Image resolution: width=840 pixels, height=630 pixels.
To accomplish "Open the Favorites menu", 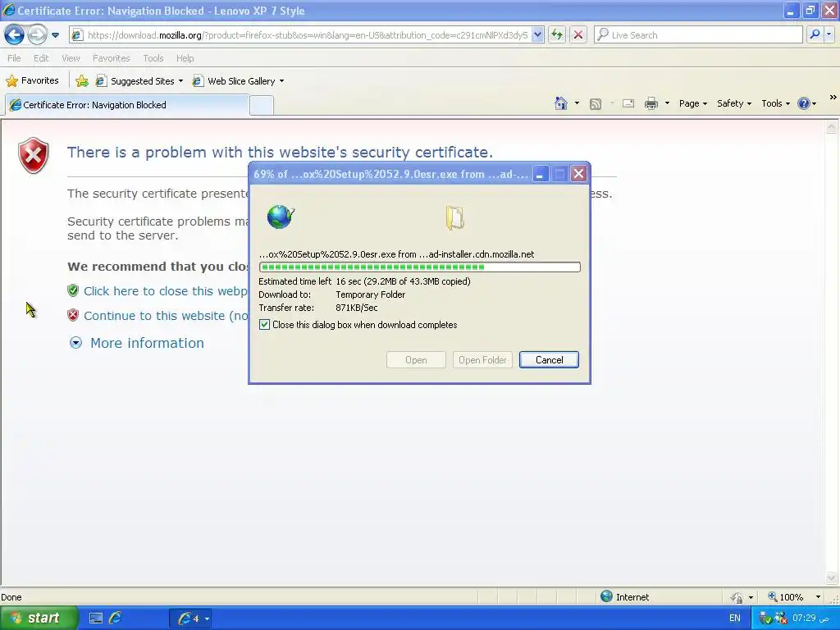I will pos(111,58).
